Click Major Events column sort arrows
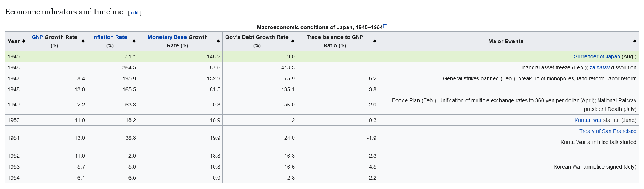Screen dimensions: 644x189 [635, 41]
